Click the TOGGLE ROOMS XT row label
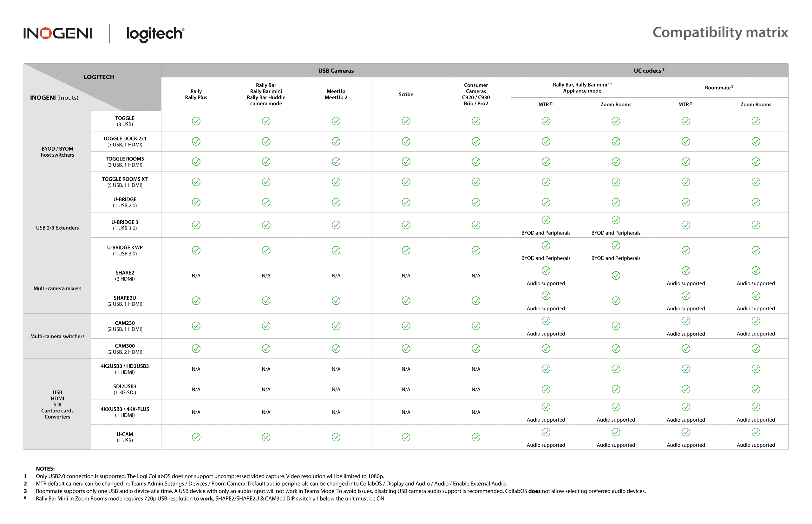The width and height of the screenshot is (812, 524). tap(125, 182)
